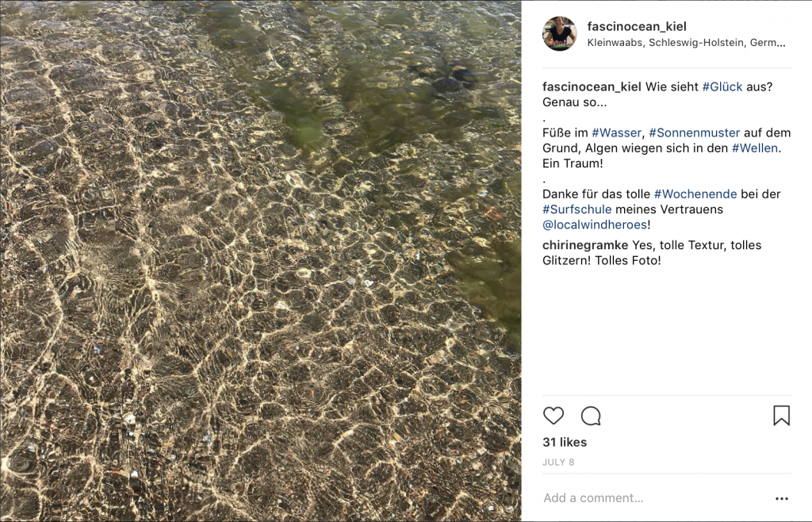Visit the @localwindheroes mention
Image resolution: width=812 pixels, height=522 pixels.
(x=595, y=225)
